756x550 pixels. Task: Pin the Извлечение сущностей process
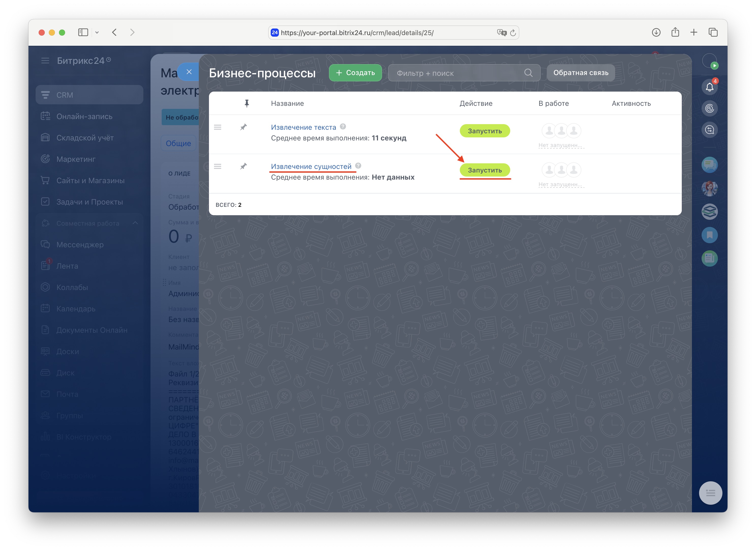(x=243, y=166)
